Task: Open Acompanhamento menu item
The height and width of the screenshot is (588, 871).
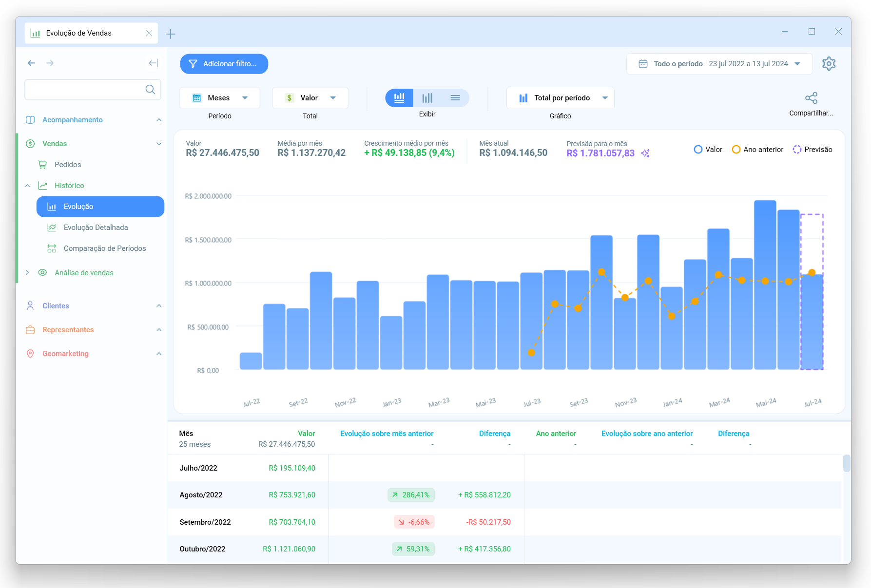Action: 73,120
